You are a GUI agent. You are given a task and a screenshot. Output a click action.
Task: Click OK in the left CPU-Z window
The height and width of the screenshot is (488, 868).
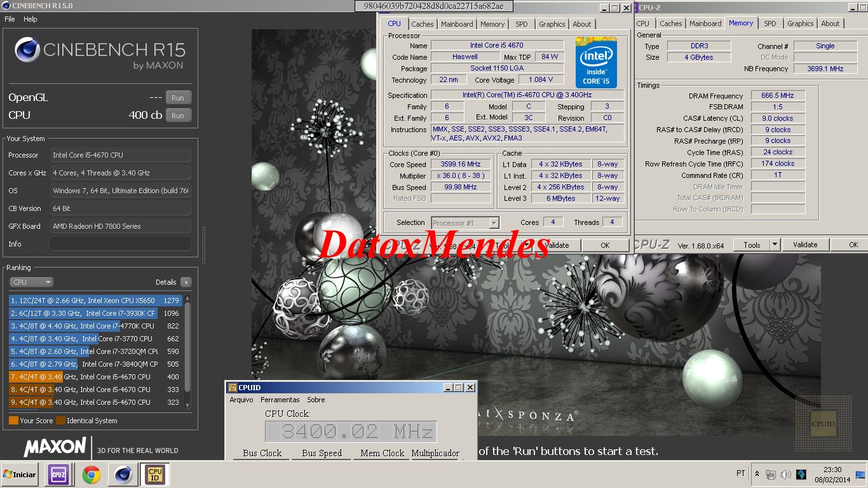(x=605, y=245)
